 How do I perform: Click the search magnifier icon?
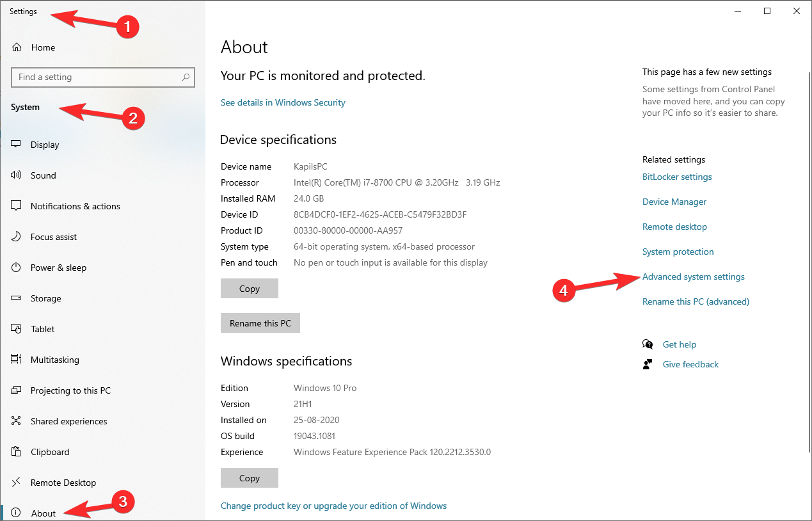click(x=186, y=77)
